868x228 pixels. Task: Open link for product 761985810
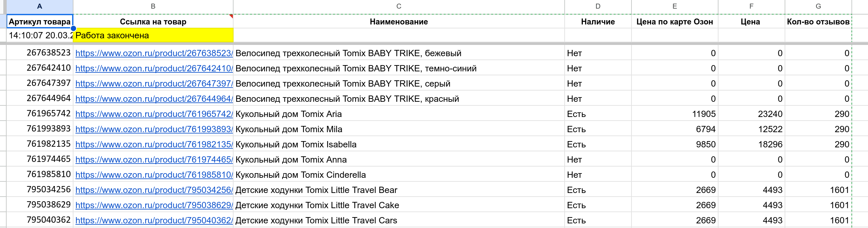(x=154, y=175)
